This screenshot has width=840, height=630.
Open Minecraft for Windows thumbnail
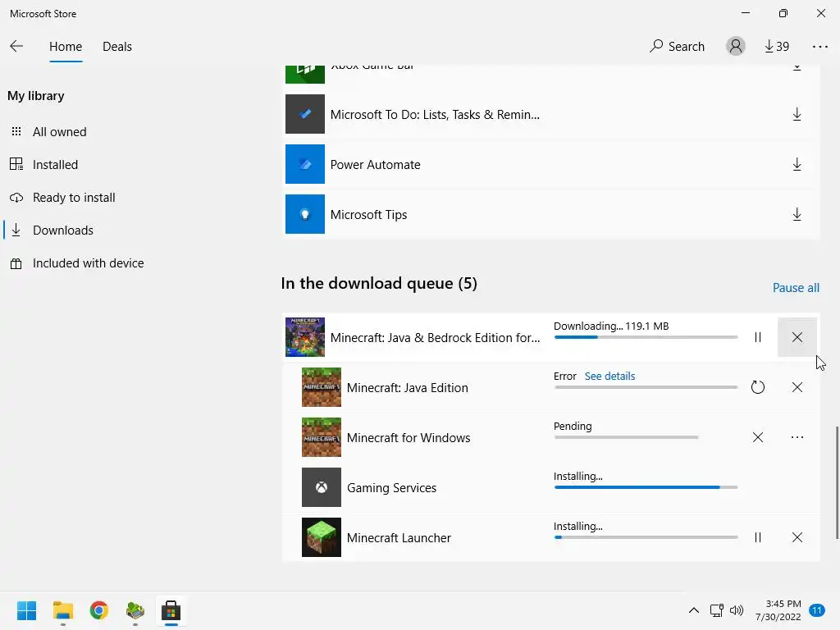(322, 437)
